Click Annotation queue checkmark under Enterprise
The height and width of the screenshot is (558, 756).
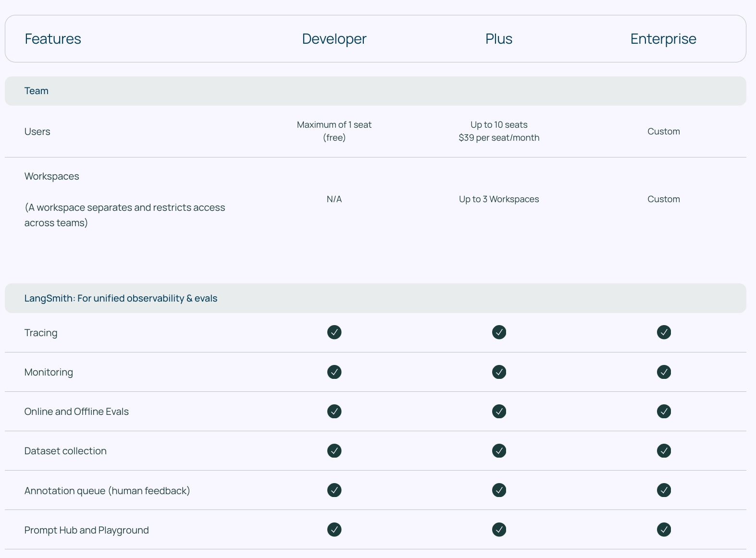[x=664, y=490]
